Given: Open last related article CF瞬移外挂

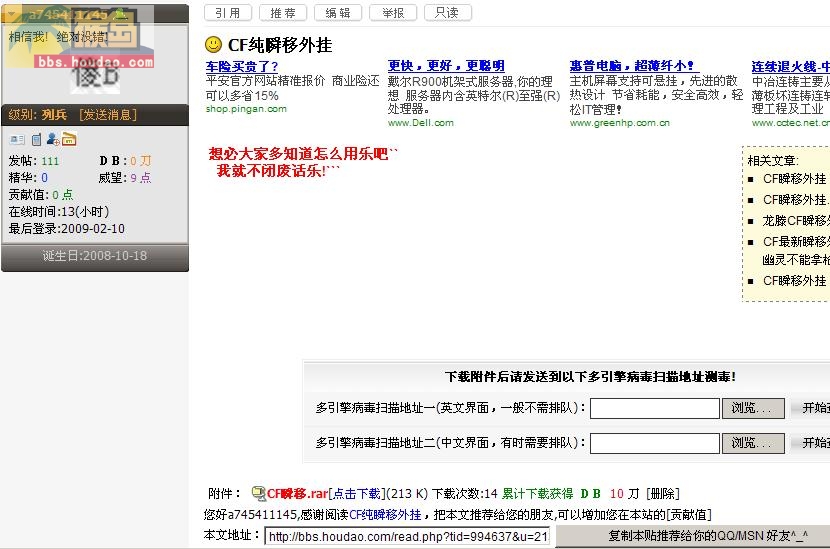Looking at the screenshot, I should coord(795,281).
